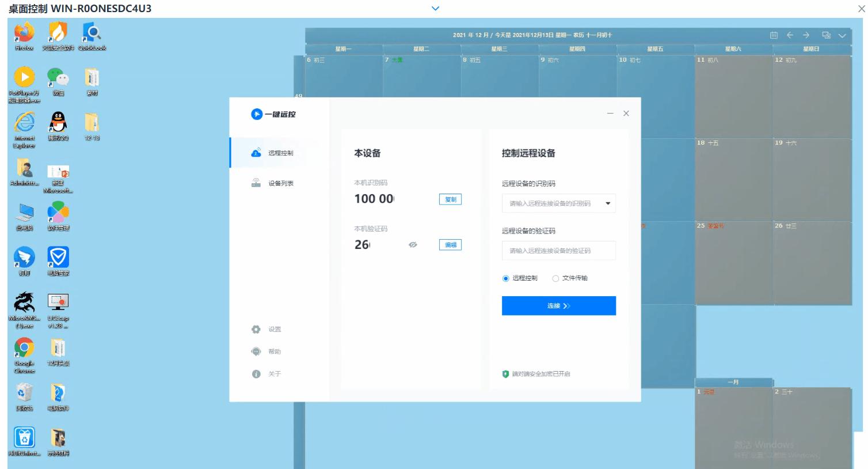
Task: Select December 7 cell in calendar
Action: coord(421,76)
